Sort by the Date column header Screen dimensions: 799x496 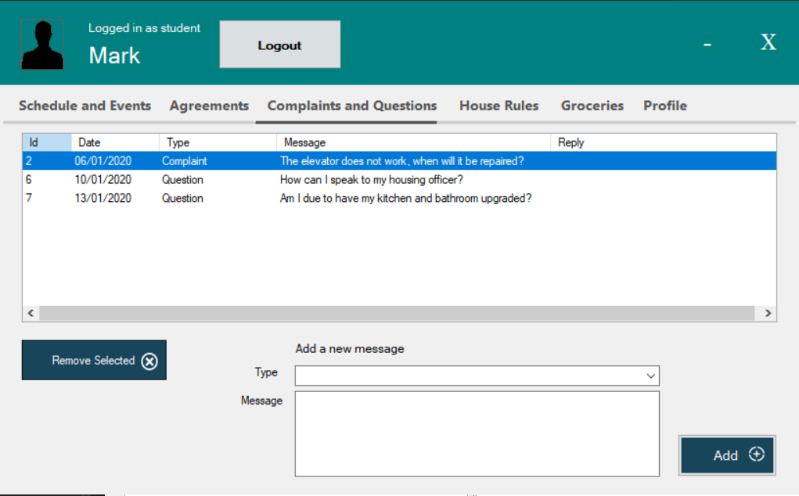click(x=115, y=142)
